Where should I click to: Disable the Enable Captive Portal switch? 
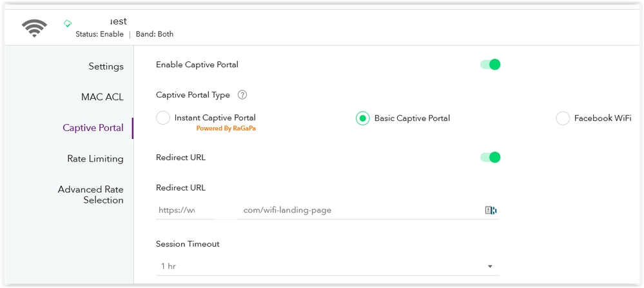point(491,65)
